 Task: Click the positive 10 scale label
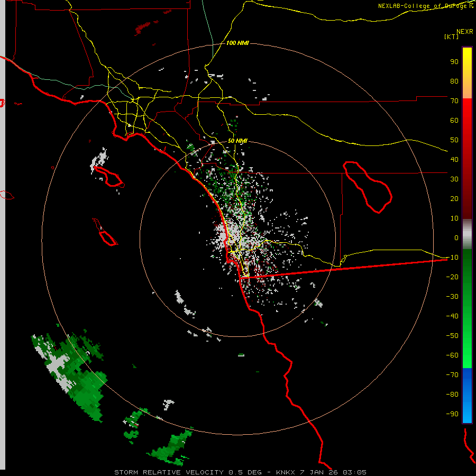pos(454,218)
